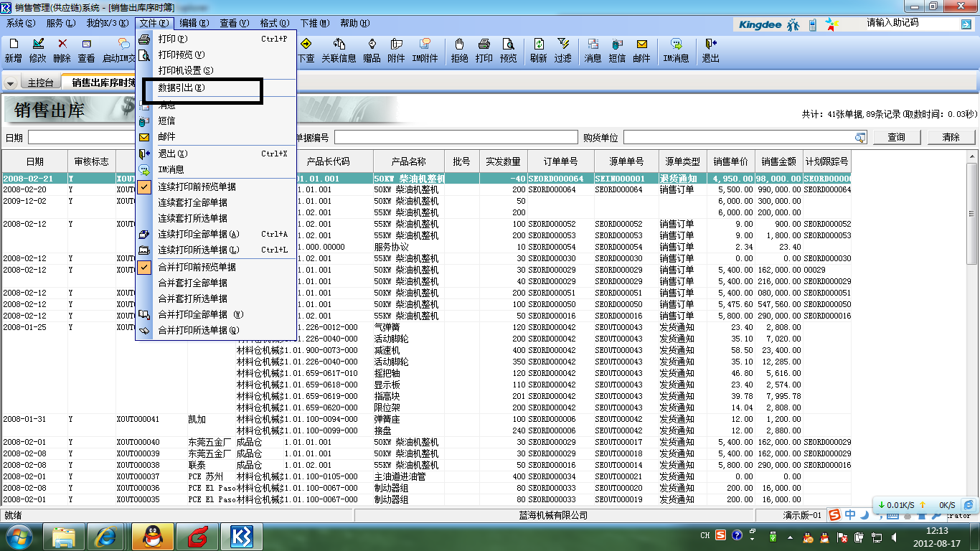Switch to the 主控台 tab
The width and height of the screenshot is (980, 551).
pyautogui.click(x=40, y=83)
